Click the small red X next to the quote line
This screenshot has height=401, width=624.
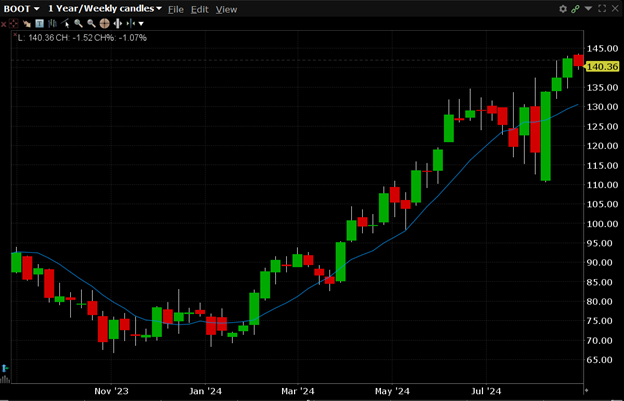pos(15,35)
